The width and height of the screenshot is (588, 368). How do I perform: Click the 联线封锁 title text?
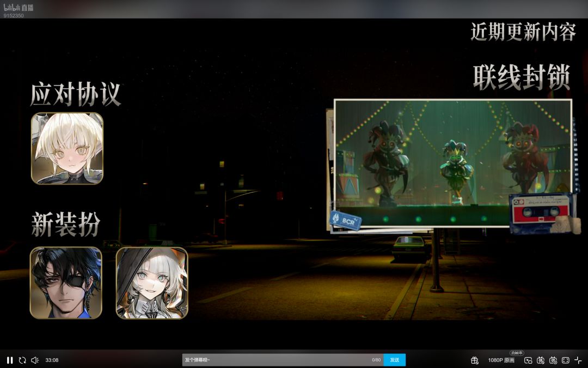[x=522, y=77]
